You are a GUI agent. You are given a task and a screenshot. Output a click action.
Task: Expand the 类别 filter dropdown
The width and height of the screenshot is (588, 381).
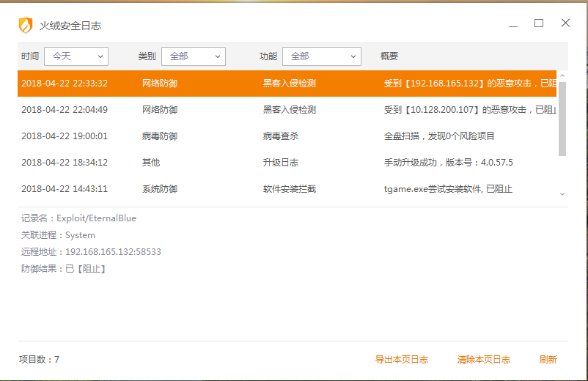tap(194, 56)
